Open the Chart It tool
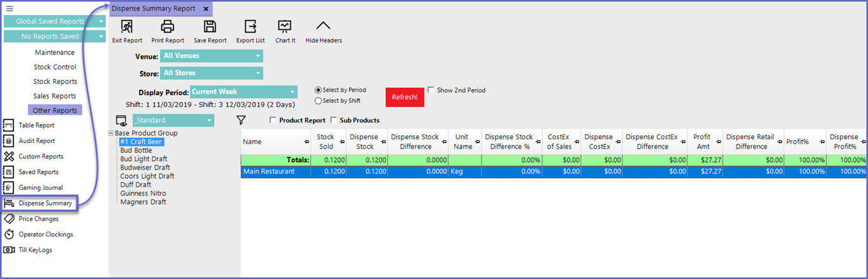 (x=285, y=27)
